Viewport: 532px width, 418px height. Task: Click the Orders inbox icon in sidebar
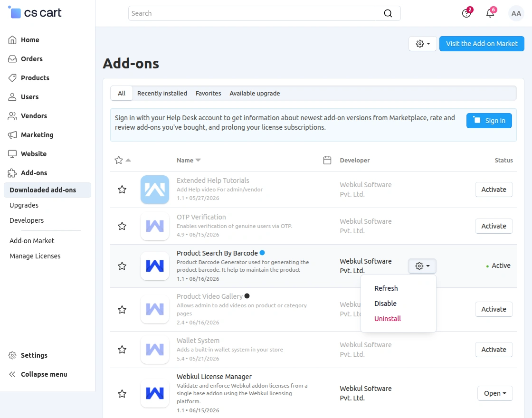coord(12,59)
